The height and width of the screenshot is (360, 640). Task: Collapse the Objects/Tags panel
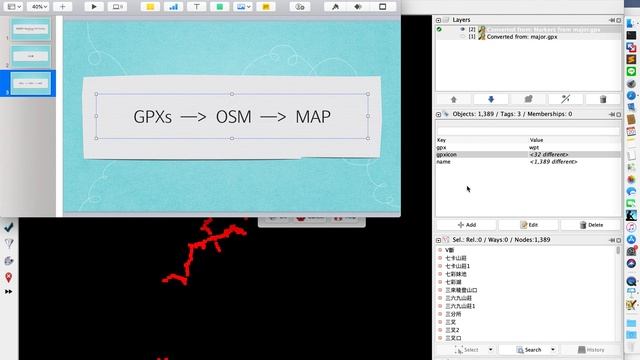tap(438, 114)
